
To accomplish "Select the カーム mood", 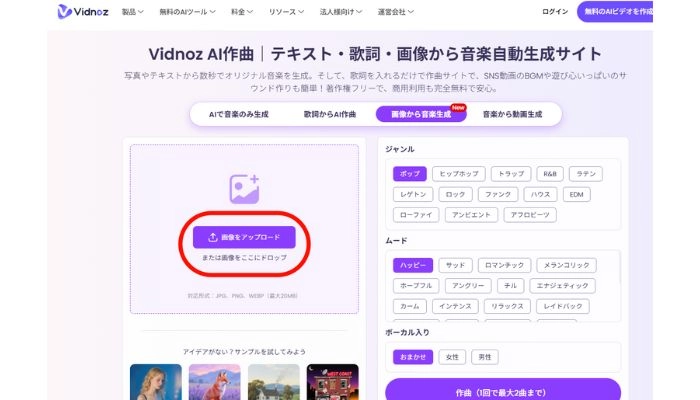I will (x=410, y=306).
